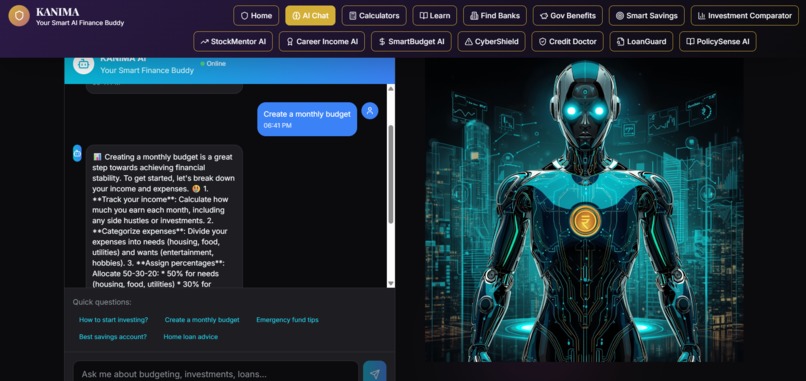
Task: Choose 'Home loan advice' quick question
Action: tap(191, 337)
